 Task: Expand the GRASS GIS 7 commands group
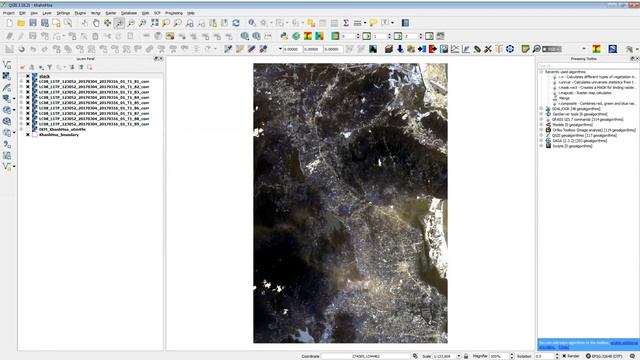(x=542, y=120)
